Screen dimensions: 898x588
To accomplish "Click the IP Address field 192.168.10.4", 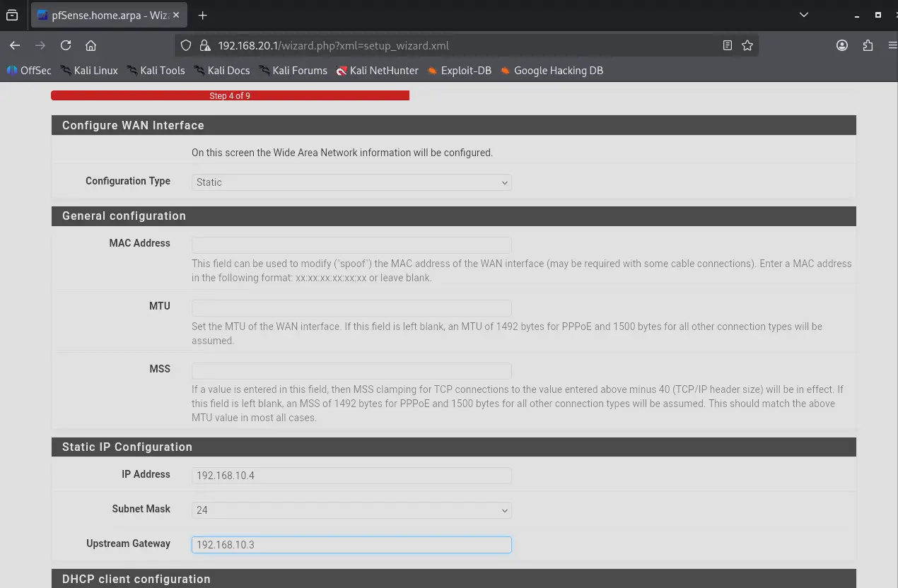I will pyautogui.click(x=351, y=475).
